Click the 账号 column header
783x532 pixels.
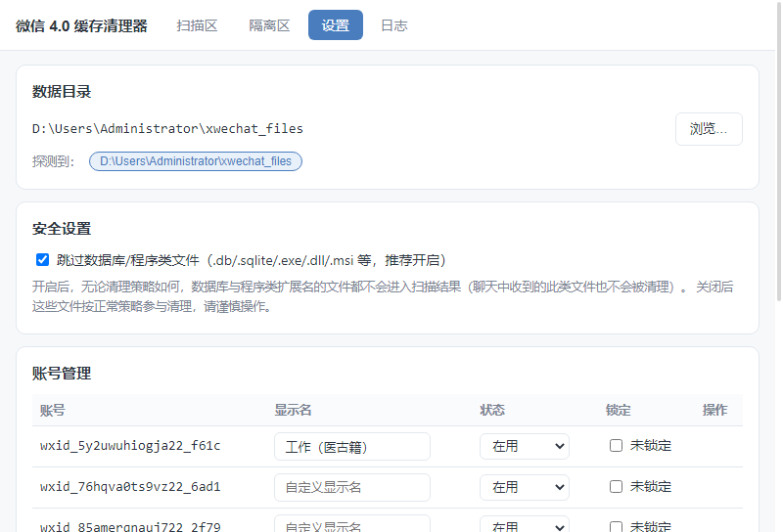53,410
